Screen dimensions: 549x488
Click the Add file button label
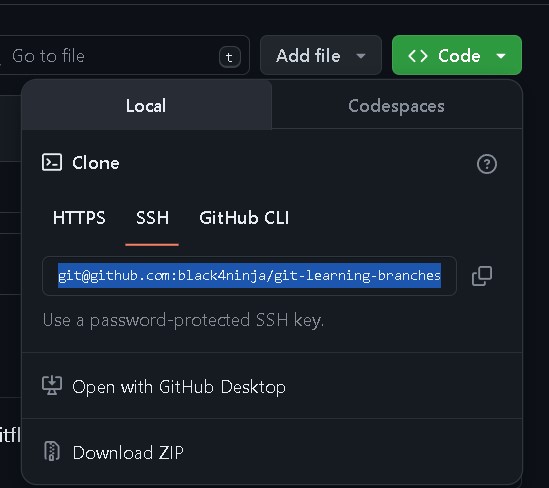[308, 56]
